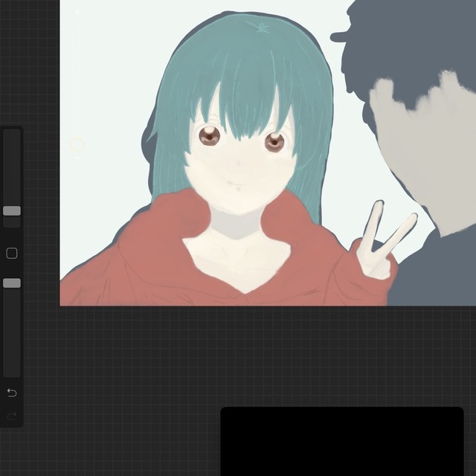This screenshot has width=476, height=476.
Task: Click the brush size slider handle
Action: [x=12, y=210]
